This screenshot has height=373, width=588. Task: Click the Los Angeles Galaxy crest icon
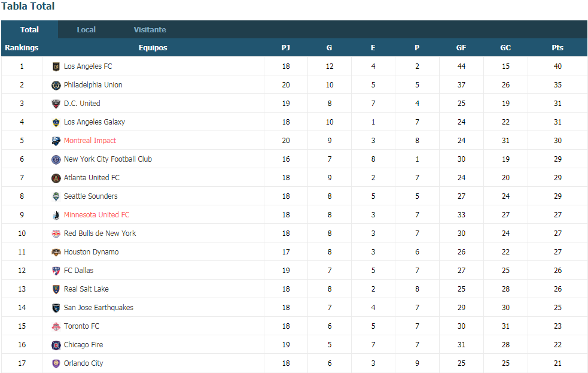click(56, 122)
